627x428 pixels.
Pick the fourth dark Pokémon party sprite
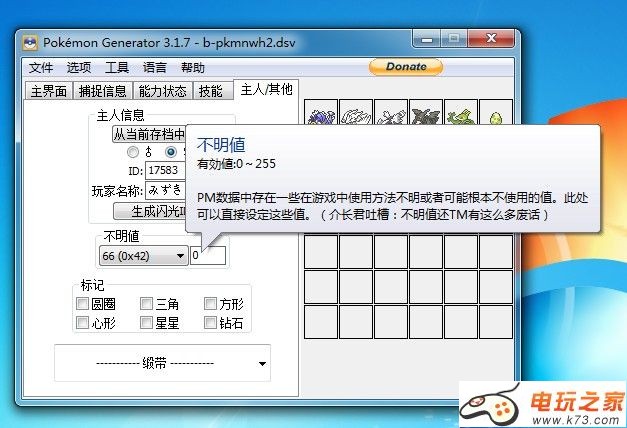click(425, 117)
